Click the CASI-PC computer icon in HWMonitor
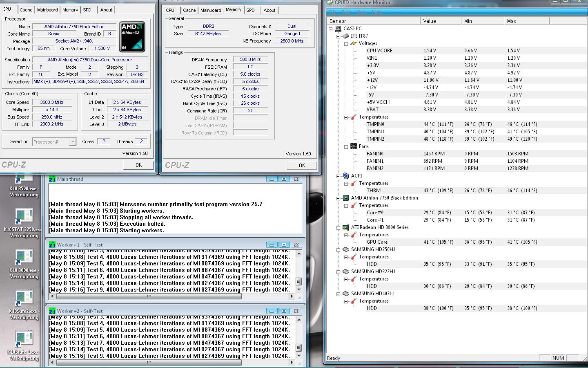Viewport: 588px width, 368px height. (x=338, y=29)
